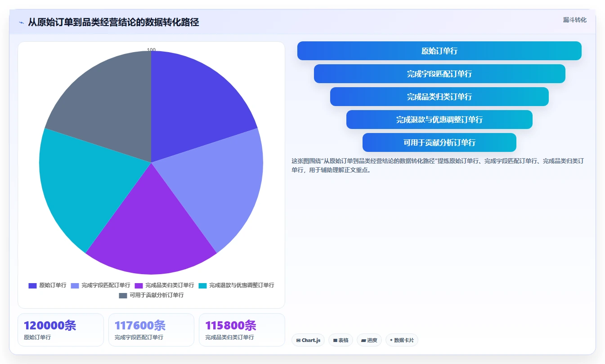Click the 进度 tag icon
Image resolution: width=605 pixels, height=364 pixels.
click(363, 341)
